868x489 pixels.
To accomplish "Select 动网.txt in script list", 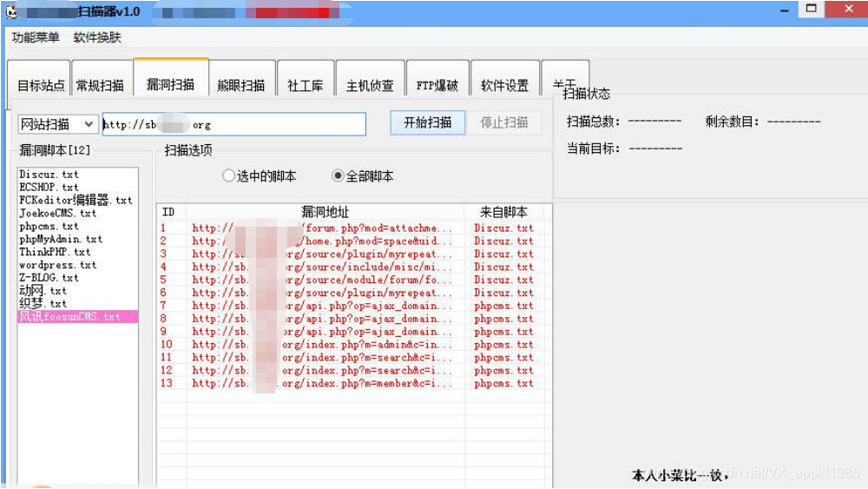I will point(77,291).
